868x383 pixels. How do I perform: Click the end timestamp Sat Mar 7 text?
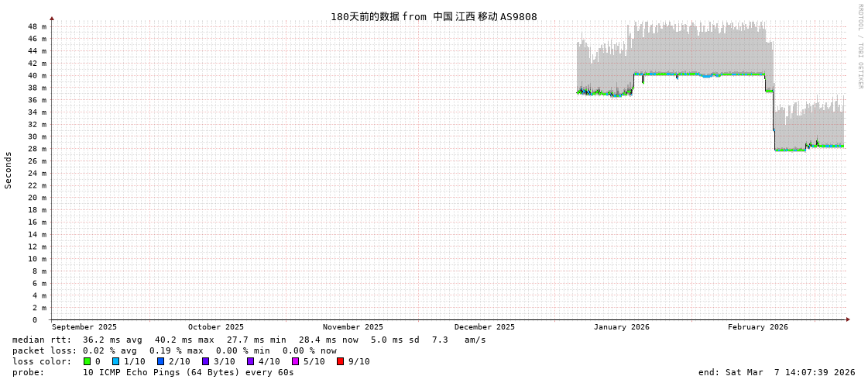click(776, 372)
